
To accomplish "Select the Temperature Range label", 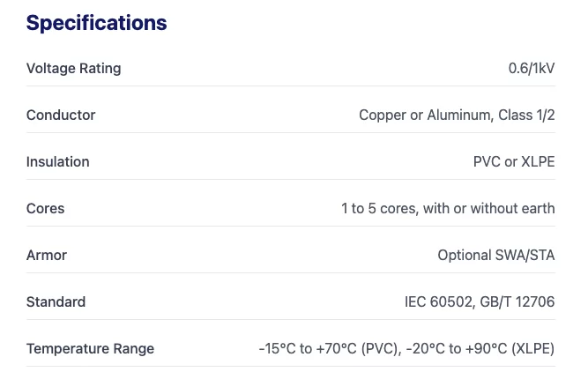I will pyautogui.click(x=90, y=349).
